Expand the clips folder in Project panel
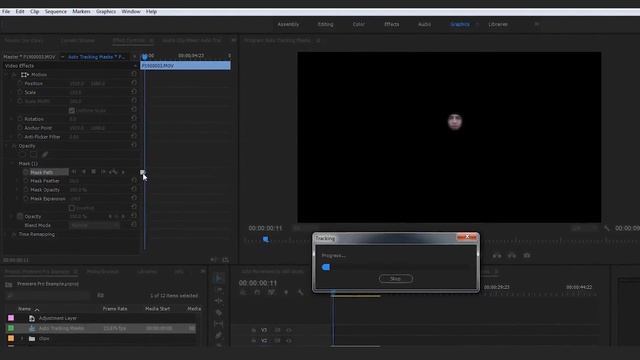Viewport: 640px width, 360px height. click(x=22, y=339)
